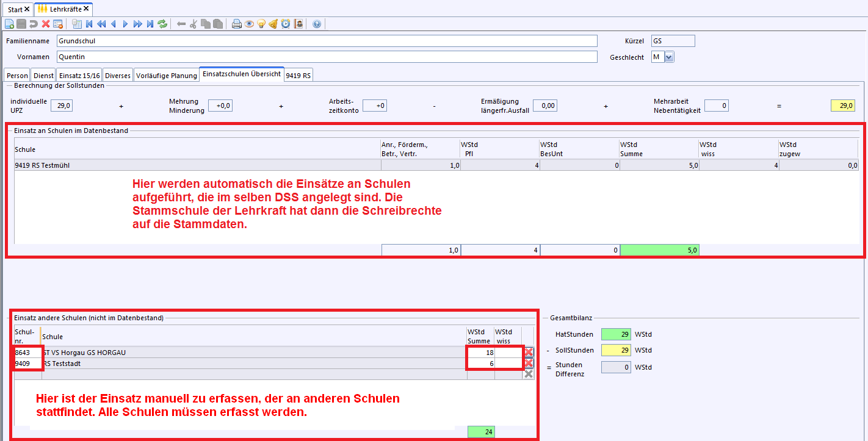Expand the Geschlecht dropdown
Screen dimensions: 868x441
[x=668, y=57]
